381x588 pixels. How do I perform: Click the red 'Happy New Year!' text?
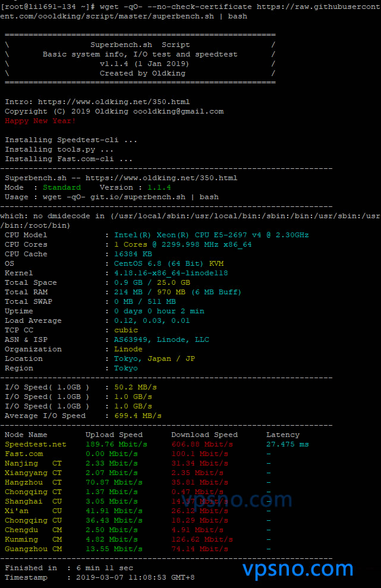(40, 121)
